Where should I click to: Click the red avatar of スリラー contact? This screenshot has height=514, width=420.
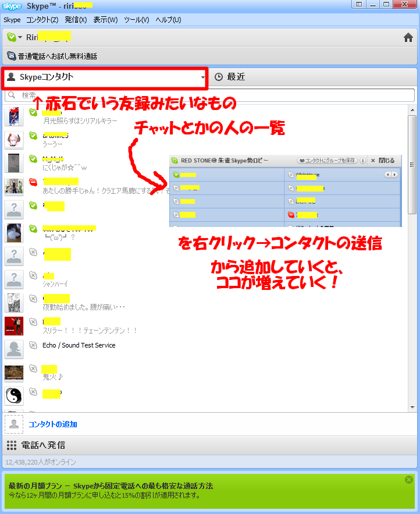pos(14,326)
